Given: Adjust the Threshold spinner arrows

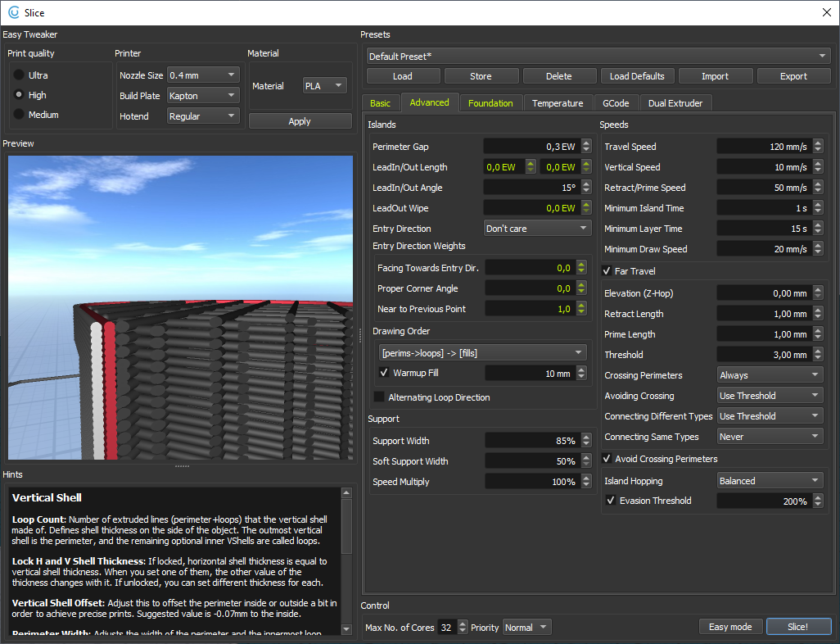Looking at the screenshot, I should [818, 355].
